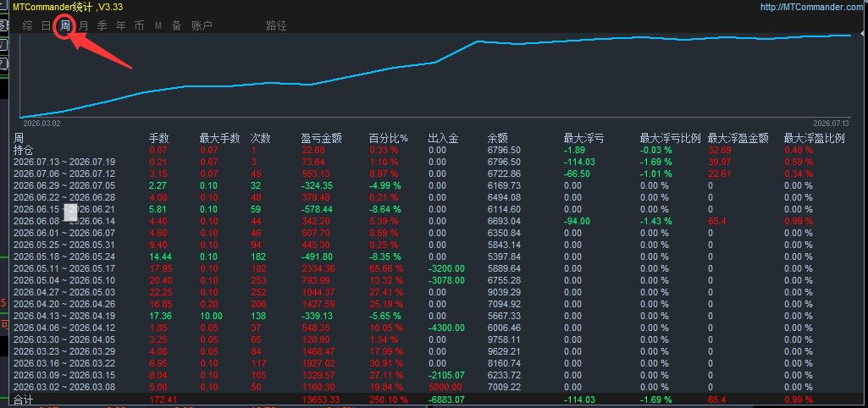Viewport: 868px width, 408px height.
Task: Click the floating profit value 39.97
Action: tap(719, 163)
